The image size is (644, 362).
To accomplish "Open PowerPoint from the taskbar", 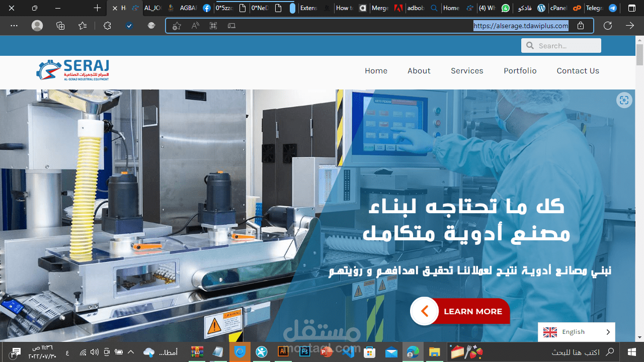I will coord(327,352).
